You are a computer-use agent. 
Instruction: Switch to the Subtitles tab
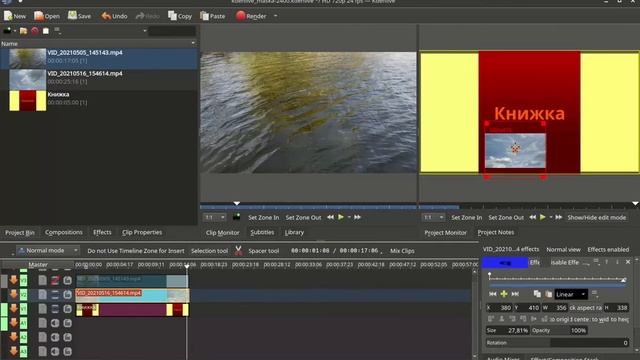click(262, 232)
